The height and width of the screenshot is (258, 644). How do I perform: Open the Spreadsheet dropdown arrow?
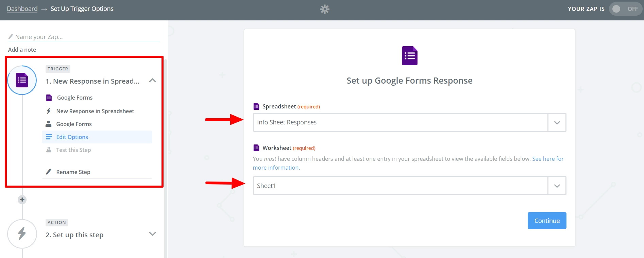pos(557,122)
